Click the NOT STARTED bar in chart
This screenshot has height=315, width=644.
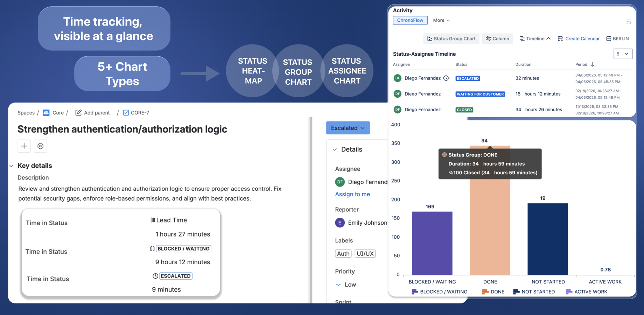548,239
